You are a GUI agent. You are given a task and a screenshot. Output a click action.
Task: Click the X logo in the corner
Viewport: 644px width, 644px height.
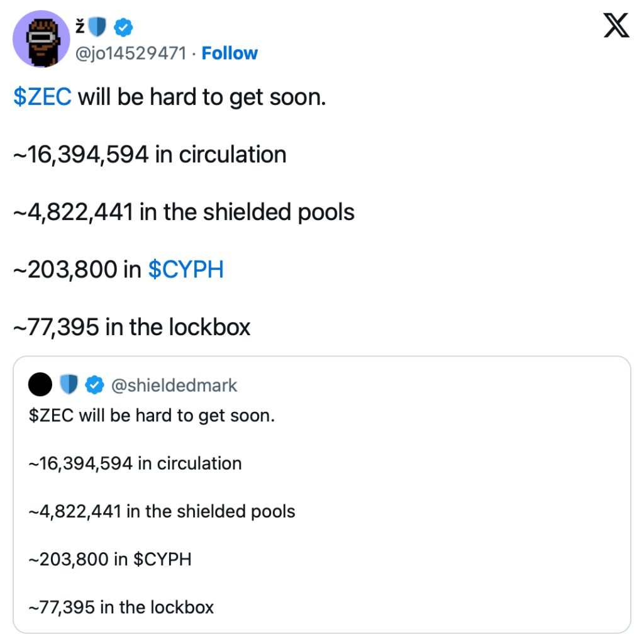[616, 25]
